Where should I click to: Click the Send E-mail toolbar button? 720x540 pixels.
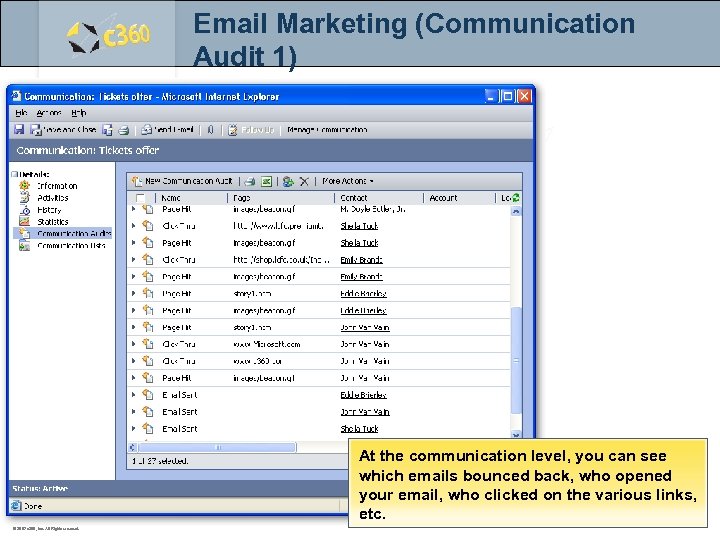click(x=168, y=130)
